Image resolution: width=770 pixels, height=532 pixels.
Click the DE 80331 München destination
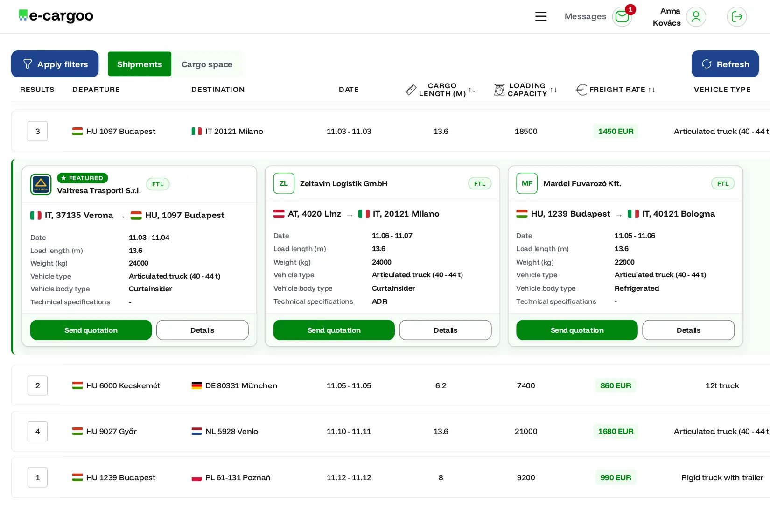pyautogui.click(x=234, y=385)
